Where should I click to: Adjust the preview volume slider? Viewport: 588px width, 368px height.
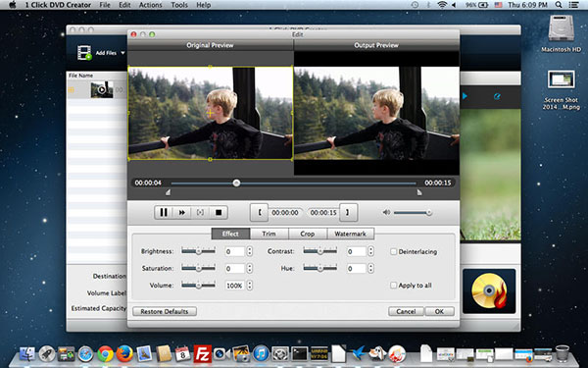point(413,213)
